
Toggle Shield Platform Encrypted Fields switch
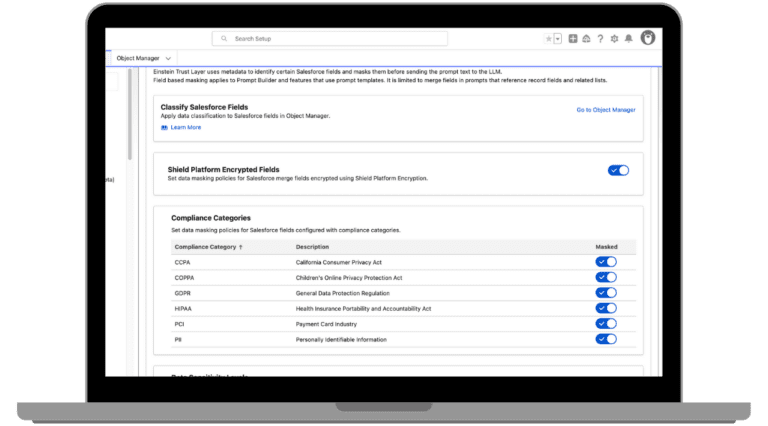[618, 170]
